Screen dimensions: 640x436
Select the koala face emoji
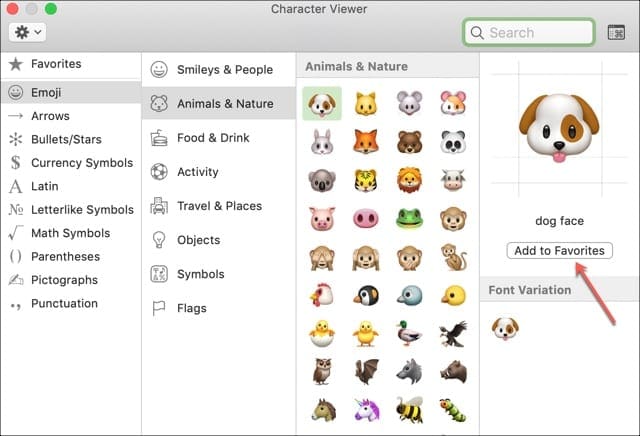coord(322,180)
